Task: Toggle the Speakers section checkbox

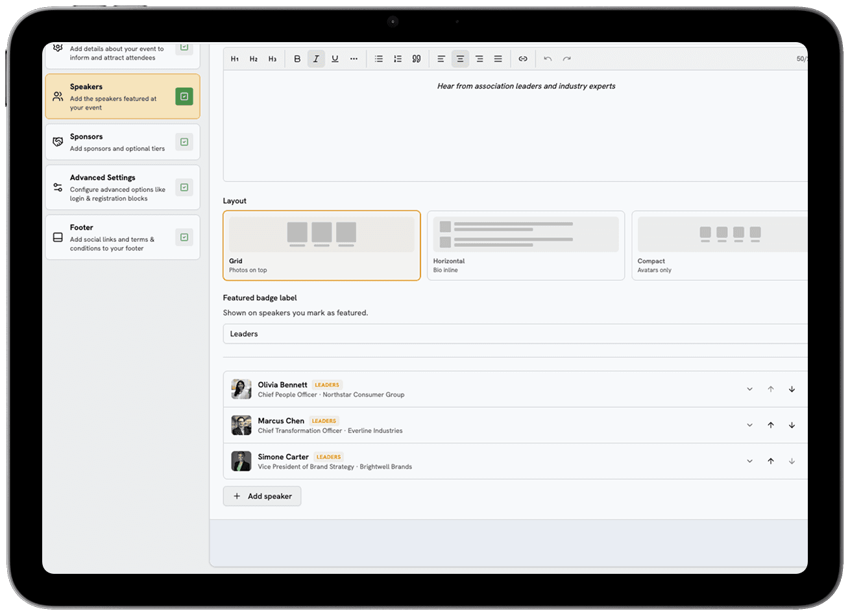Action: pos(184,97)
